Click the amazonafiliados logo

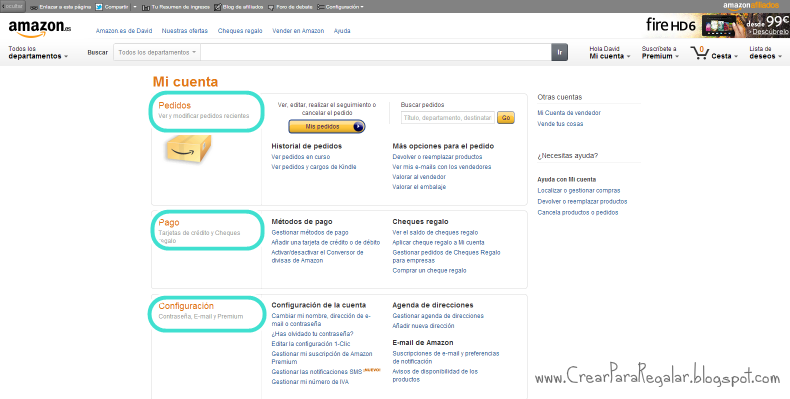pos(751,6)
